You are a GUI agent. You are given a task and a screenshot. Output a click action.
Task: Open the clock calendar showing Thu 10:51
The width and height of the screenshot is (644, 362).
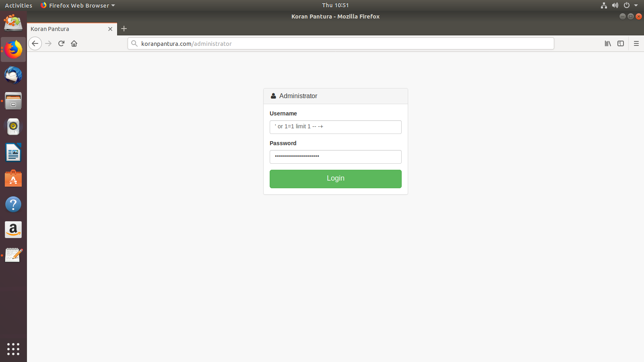tap(335, 5)
